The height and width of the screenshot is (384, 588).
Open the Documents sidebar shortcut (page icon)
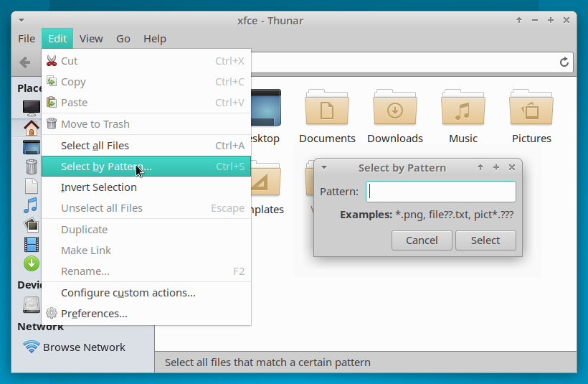(x=32, y=186)
